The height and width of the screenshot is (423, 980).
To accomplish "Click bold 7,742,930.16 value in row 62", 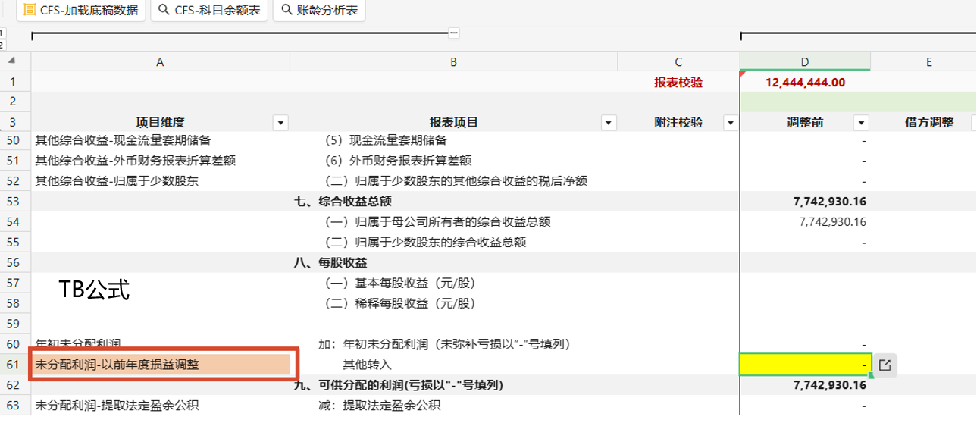I will [830, 385].
